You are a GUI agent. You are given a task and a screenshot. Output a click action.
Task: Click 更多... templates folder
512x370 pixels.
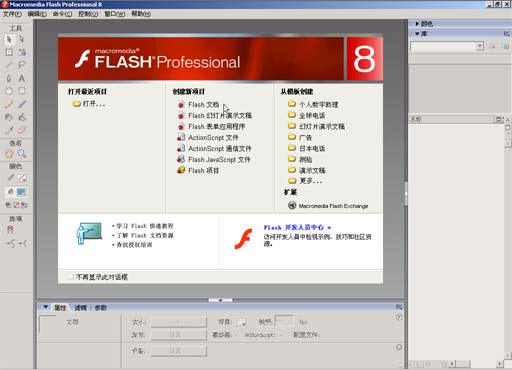[x=305, y=181]
